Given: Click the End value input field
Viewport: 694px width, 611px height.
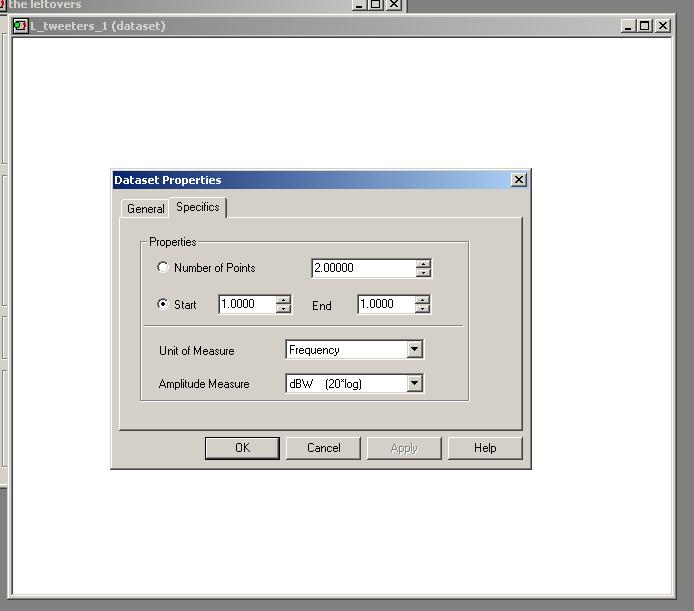Looking at the screenshot, I should 386,304.
